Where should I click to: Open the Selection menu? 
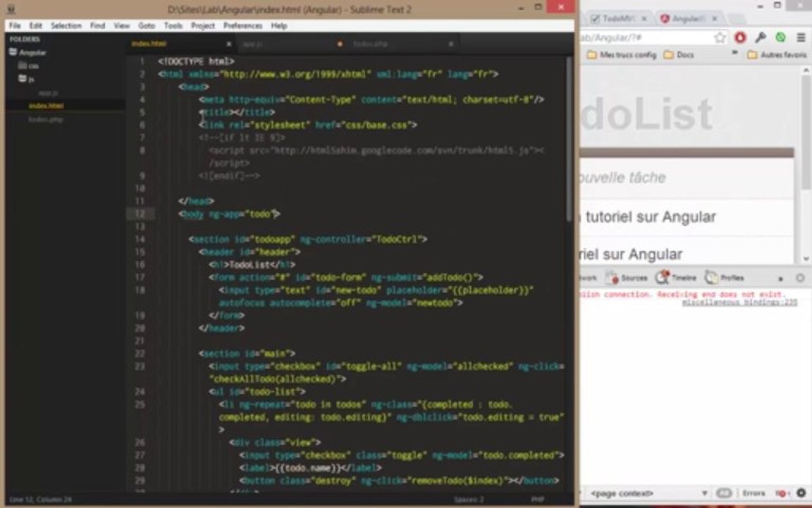point(66,25)
